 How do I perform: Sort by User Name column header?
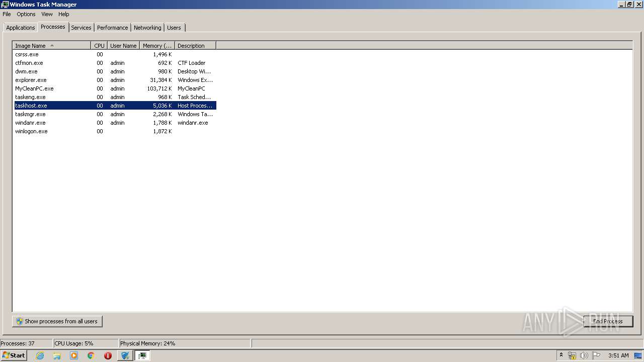pyautogui.click(x=123, y=46)
